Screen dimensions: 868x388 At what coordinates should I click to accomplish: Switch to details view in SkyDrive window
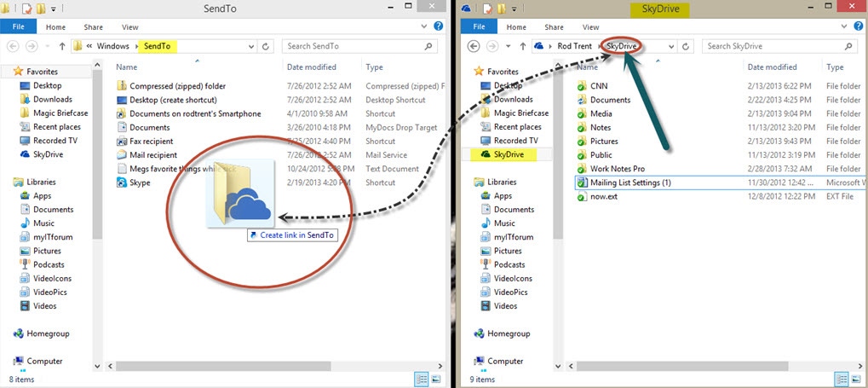[x=842, y=379]
